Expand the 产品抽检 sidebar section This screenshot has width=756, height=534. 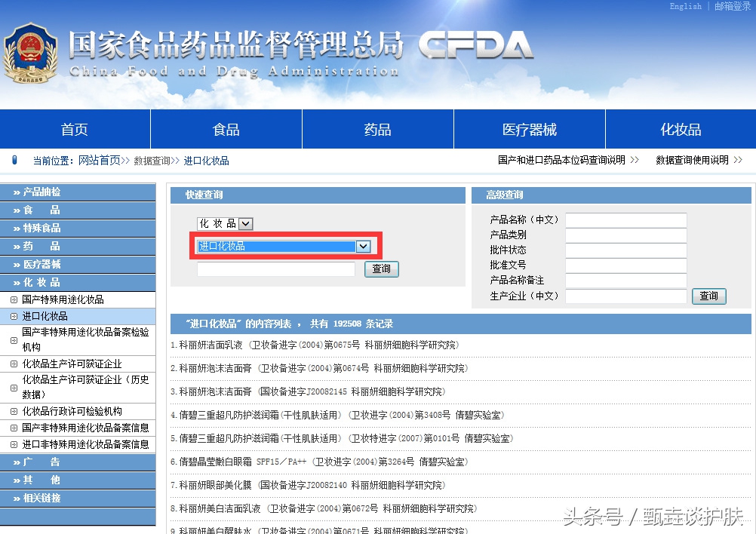click(78, 192)
